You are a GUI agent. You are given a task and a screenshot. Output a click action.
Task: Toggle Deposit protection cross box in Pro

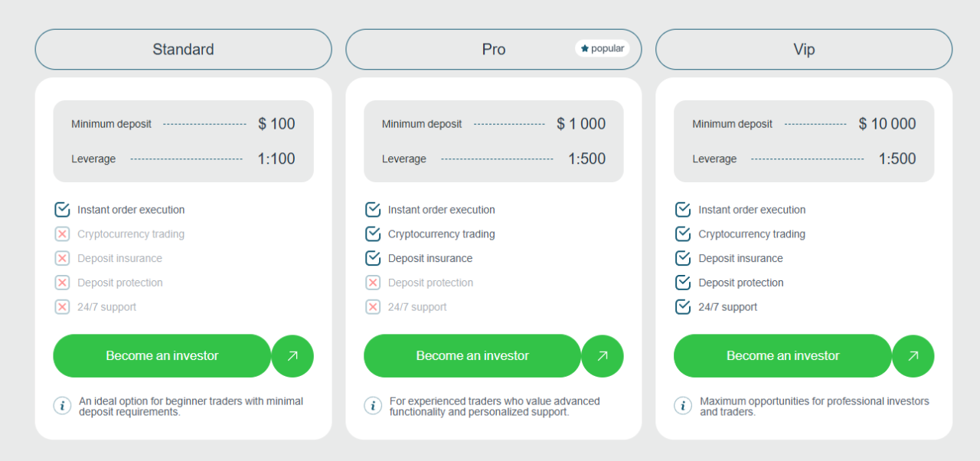(373, 283)
